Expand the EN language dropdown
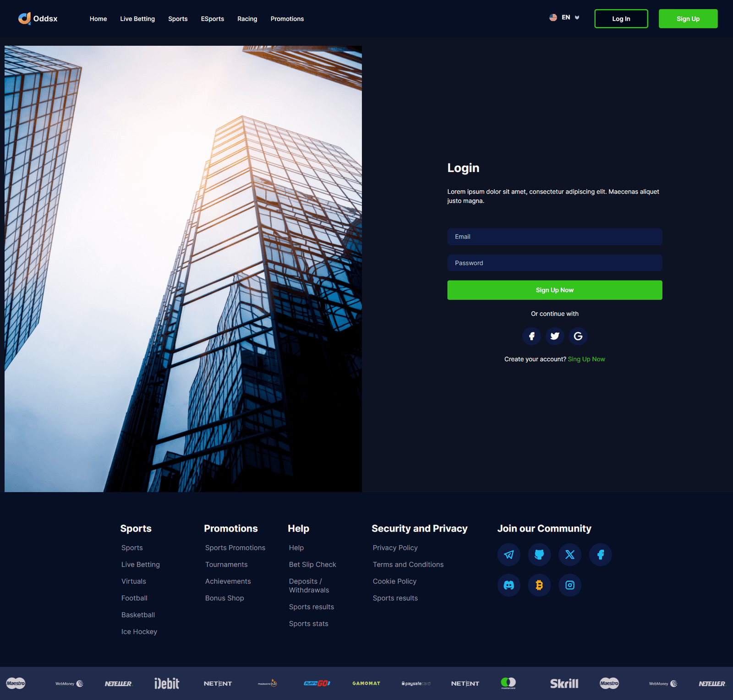733x700 pixels. pyautogui.click(x=564, y=18)
